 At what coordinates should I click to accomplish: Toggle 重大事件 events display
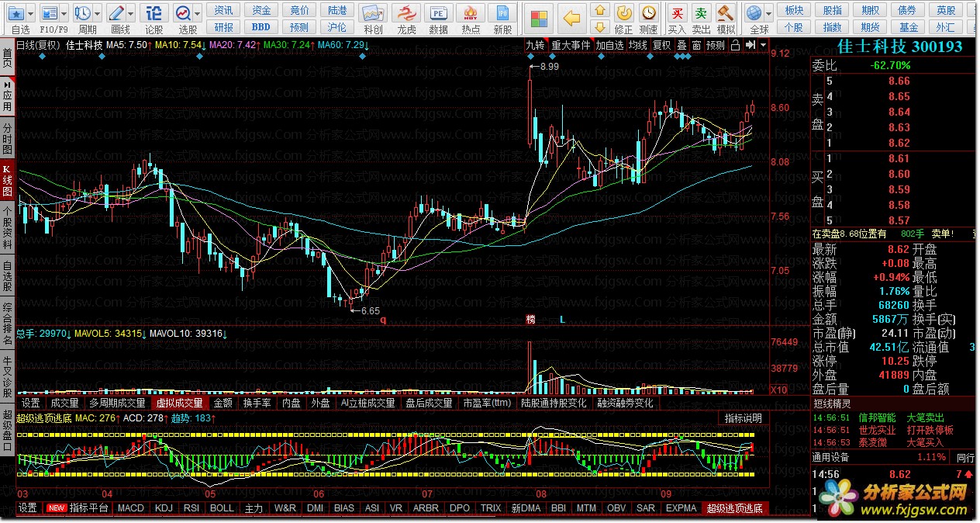click(571, 45)
